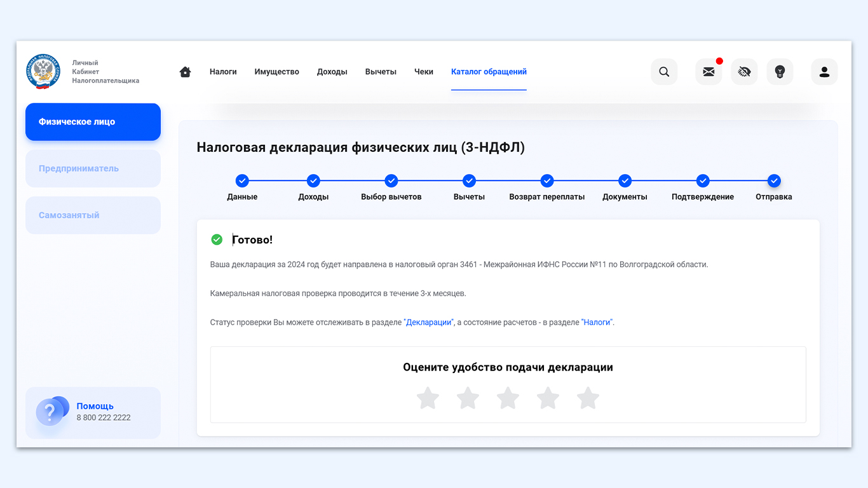Go to the Доходы step marker
868x488 pixels.
[x=313, y=180]
